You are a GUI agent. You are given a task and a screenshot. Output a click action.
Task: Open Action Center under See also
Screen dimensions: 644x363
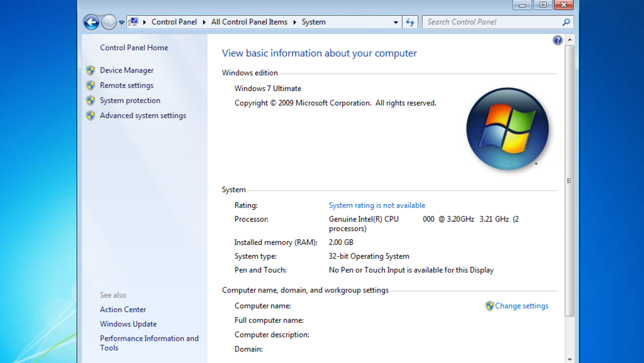tap(123, 310)
